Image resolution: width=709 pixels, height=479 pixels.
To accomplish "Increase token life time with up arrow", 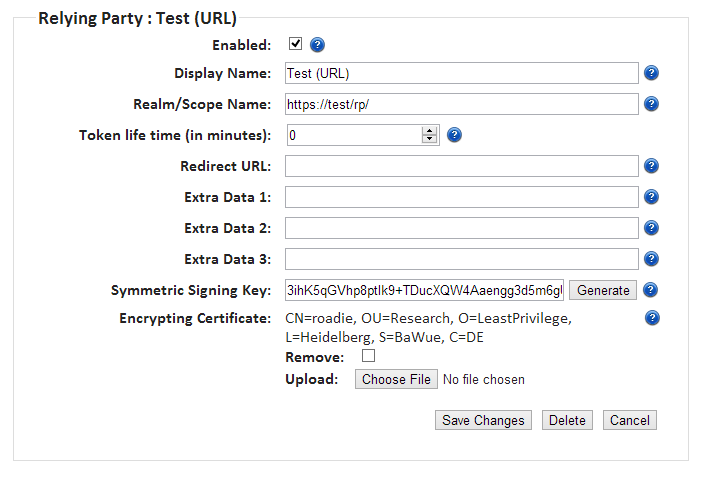I will [x=430, y=130].
